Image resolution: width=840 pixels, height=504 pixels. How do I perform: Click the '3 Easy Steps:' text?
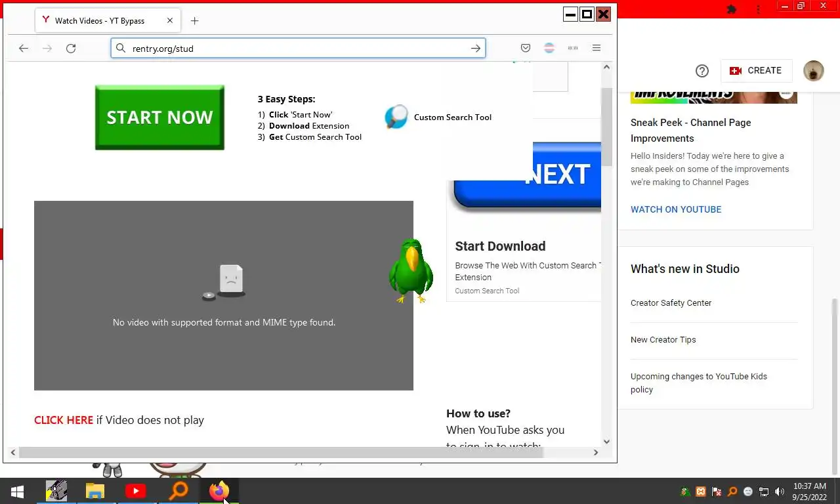coord(286,99)
